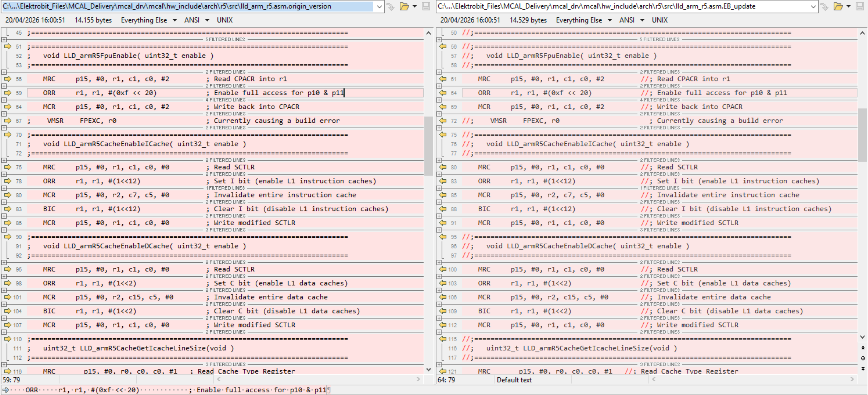868x395 pixels.
Task: Copy left line 107 to the right
Action: tap(7, 325)
